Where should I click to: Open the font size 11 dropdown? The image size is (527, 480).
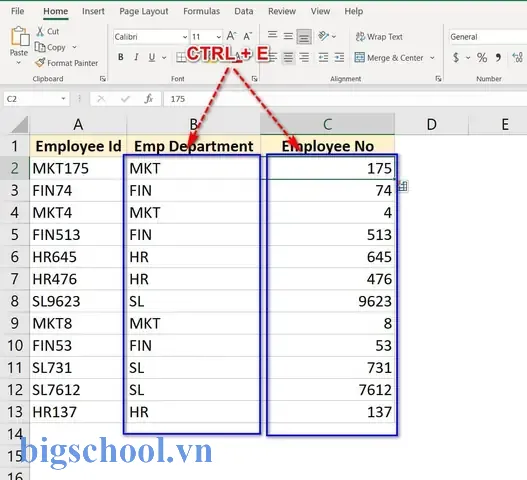(219, 37)
